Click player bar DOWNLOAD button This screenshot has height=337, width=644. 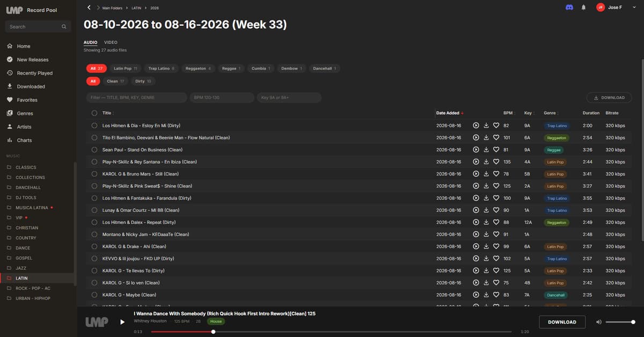(562, 322)
